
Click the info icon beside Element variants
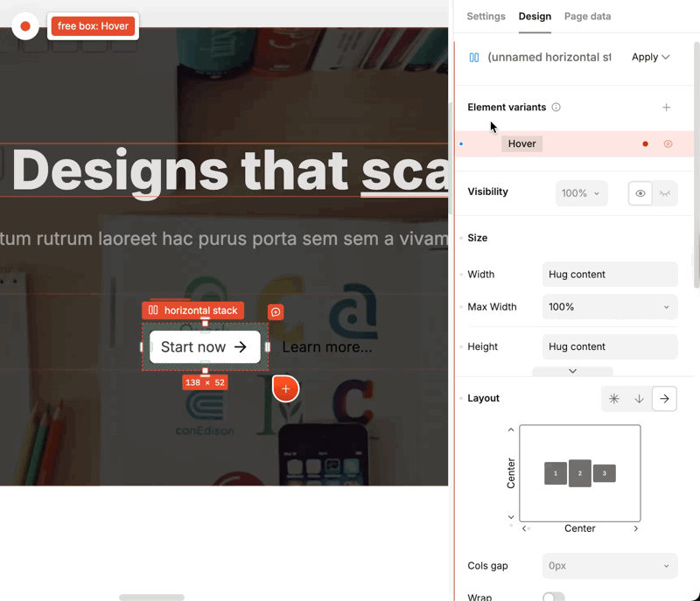point(556,108)
